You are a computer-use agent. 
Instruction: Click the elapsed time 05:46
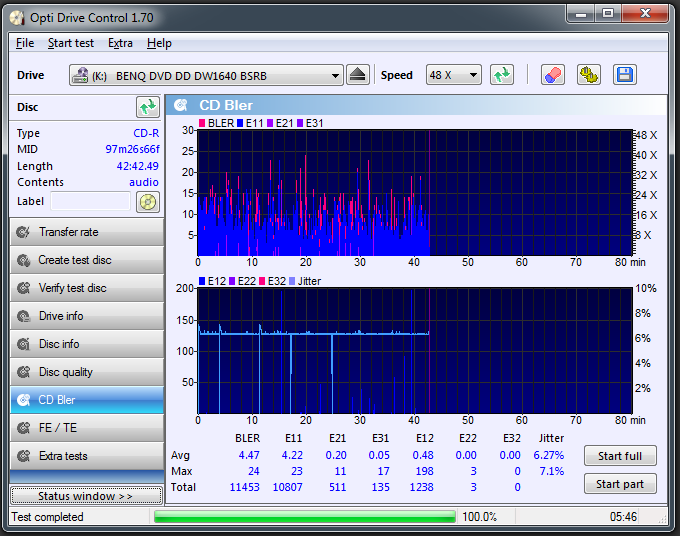[x=624, y=517]
